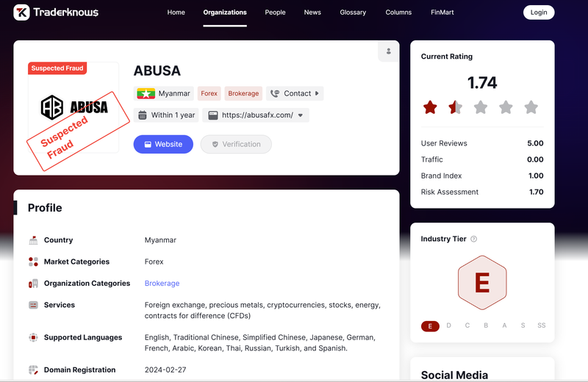Click the Login button
This screenshot has width=588, height=382.
[x=539, y=12]
